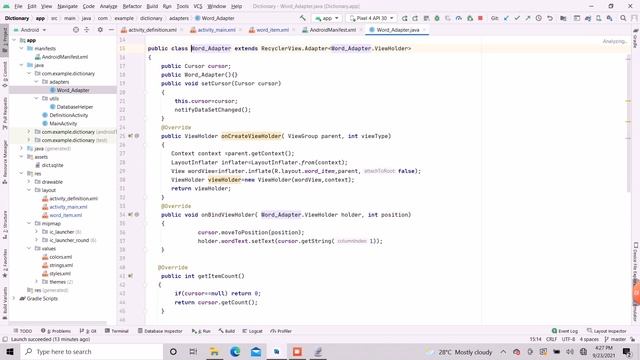Image resolution: width=640 pixels, height=360 pixels.
Task: Collapse the adapters package node
Action: tap(36, 82)
